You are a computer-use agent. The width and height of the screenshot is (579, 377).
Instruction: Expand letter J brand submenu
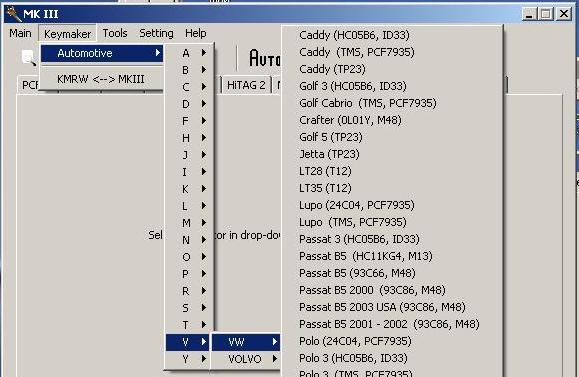click(189, 155)
